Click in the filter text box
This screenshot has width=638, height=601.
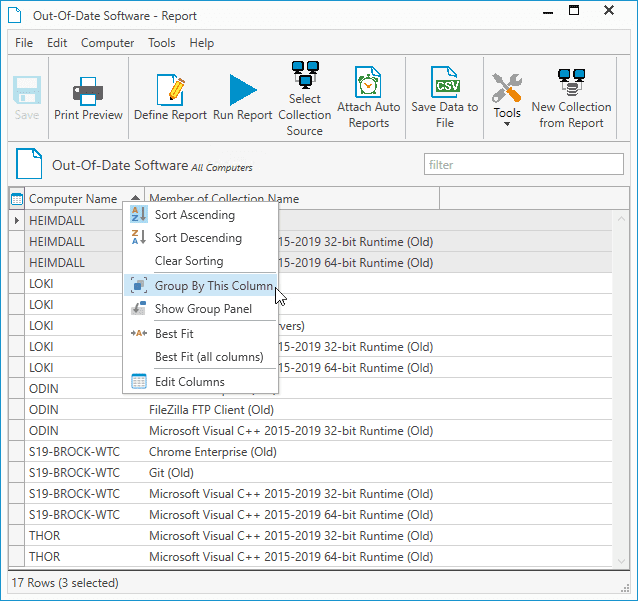[x=524, y=164]
